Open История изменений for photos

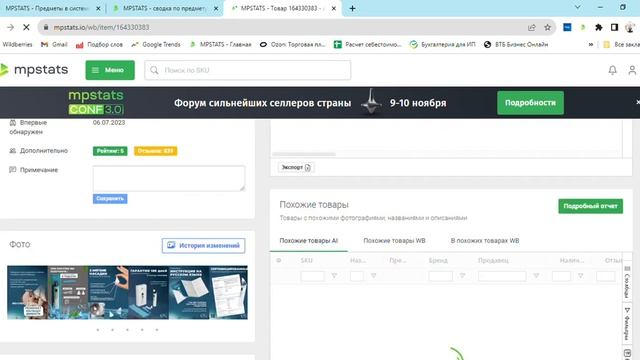pyautogui.click(x=203, y=246)
